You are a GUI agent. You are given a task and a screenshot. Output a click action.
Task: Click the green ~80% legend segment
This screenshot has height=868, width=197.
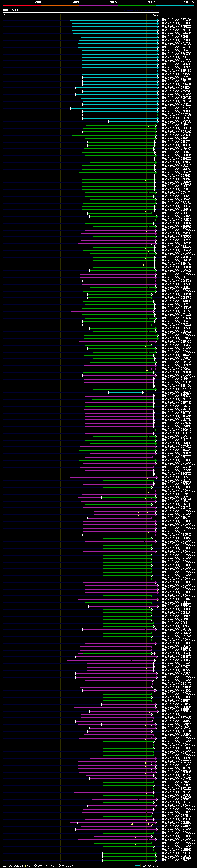tap(137, 6)
